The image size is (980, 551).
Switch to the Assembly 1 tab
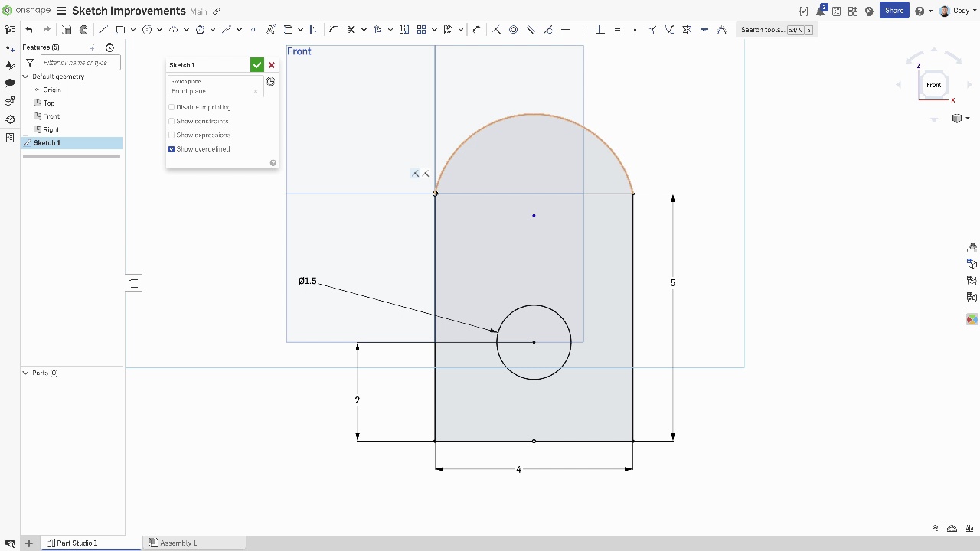coord(178,543)
